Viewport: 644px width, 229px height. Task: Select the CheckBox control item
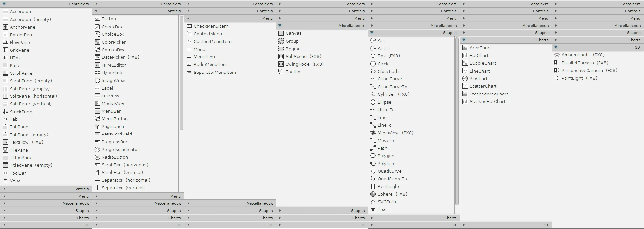112,27
